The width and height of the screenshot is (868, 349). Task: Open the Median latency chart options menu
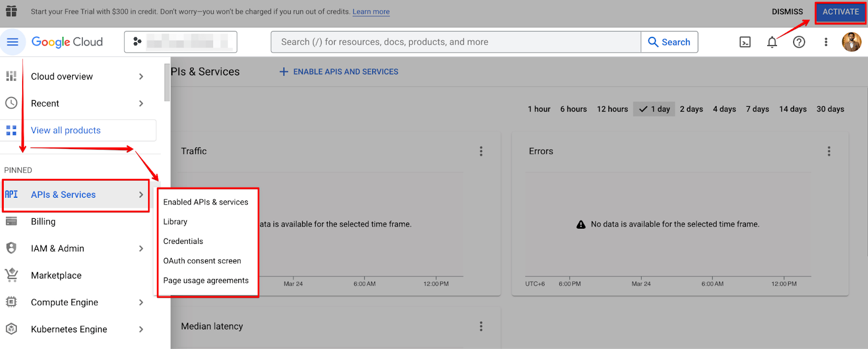pos(481,326)
